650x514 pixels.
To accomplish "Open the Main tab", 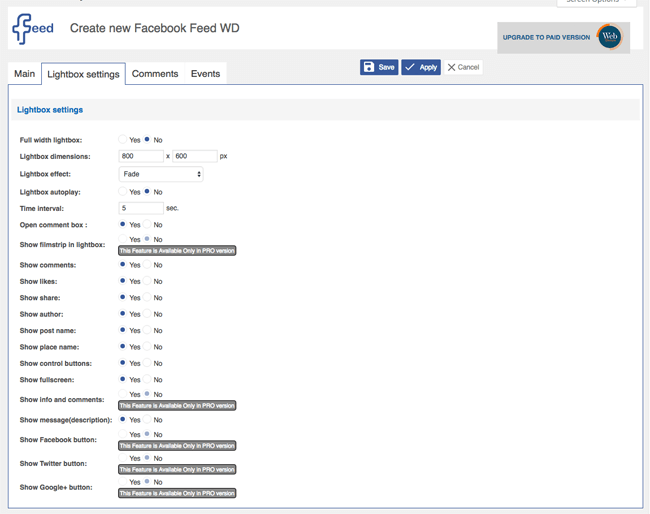I will pos(24,74).
